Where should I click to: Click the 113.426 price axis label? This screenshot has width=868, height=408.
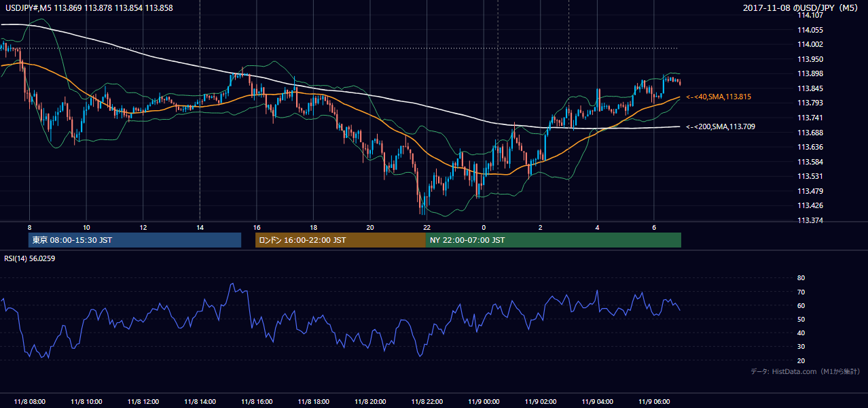(x=810, y=205)
